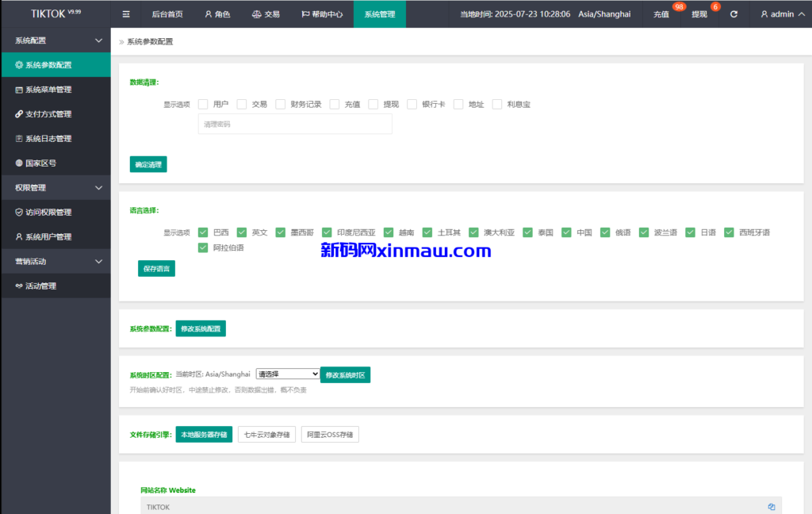Image resolution: width=812 pixels, height=514 pixels.
Task: Click the 修改系统配置 button
Action: (201, 328)
